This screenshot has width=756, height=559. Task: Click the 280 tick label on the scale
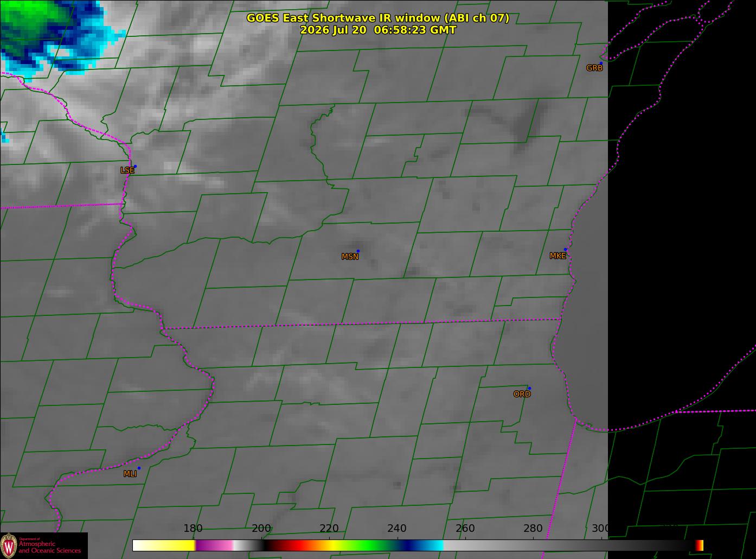[x=533, y=529]
